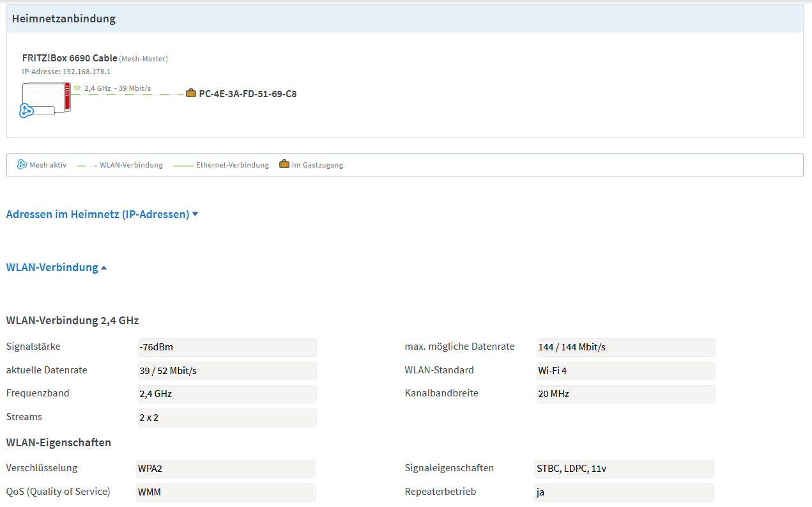Click the green WLAN signal icon
Image resolution: width=812 pixels, height=507 pixels.
point(77,88)
